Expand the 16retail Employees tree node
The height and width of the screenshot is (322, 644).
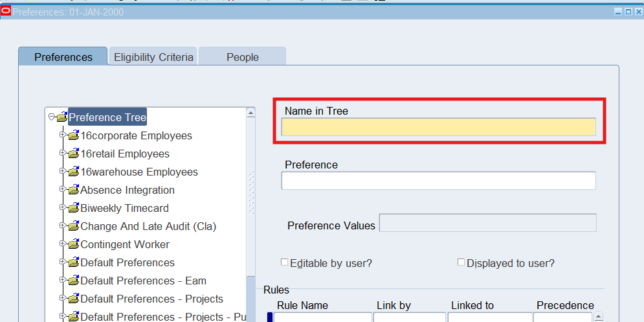63,154
